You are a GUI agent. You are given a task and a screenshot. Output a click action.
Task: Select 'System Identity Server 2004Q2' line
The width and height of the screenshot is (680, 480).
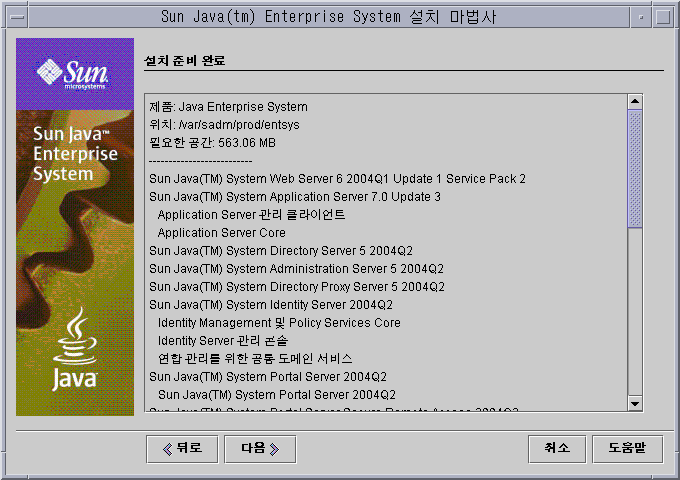tap(271, 305)
